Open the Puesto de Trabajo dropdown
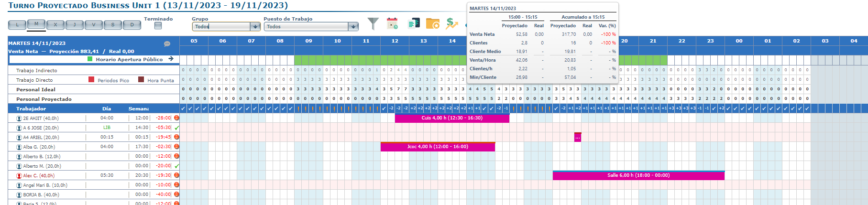Screen dimensions: 868x205 (353, 27)
